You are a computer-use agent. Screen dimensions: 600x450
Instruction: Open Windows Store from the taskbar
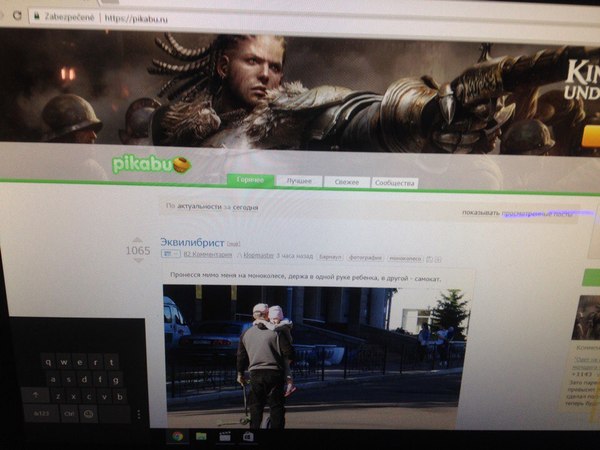coord(247,436)
